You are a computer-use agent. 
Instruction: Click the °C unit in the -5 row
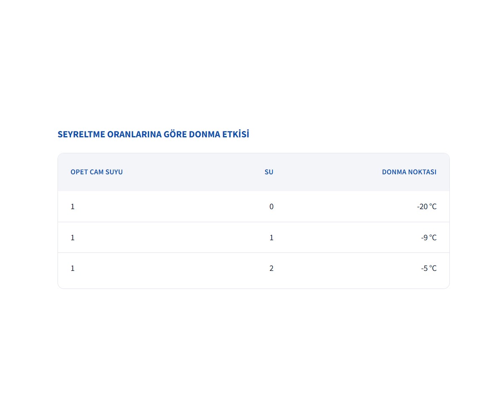(433, 268)
